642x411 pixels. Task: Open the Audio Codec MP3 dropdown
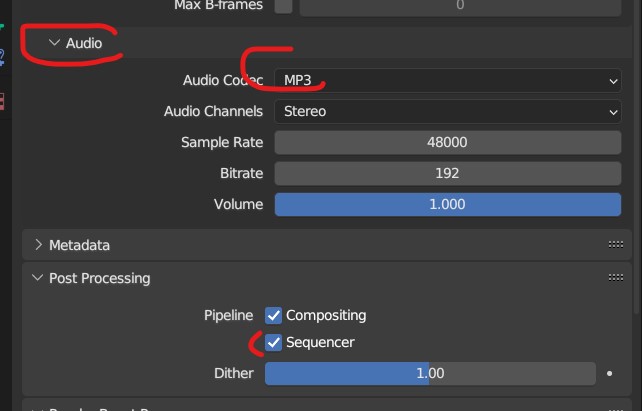[448, 80]
